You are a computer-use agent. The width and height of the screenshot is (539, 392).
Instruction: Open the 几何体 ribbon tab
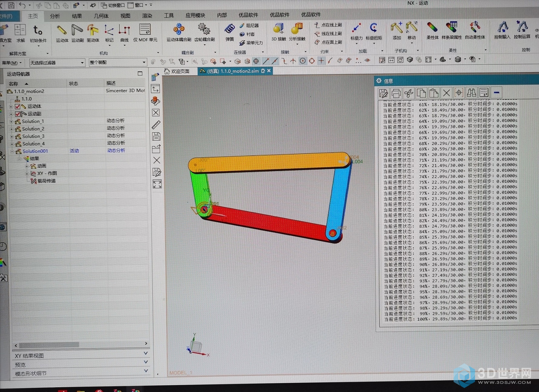tap(101, 16)
